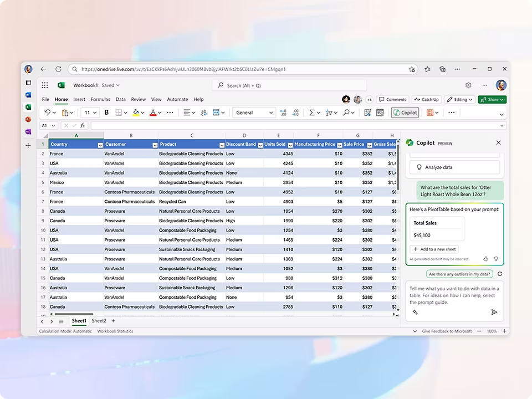Open the Copilot pane from the ribbon button
Viewport: 532px width, 399px height.
pos(405,112)
